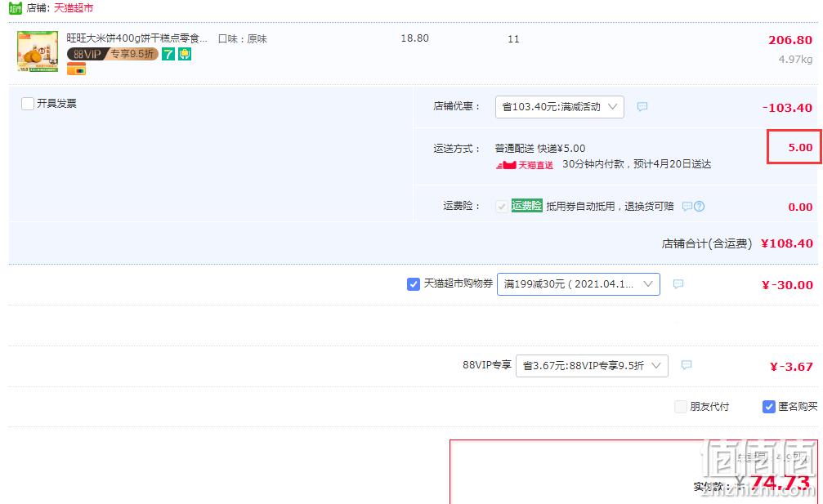Screen dimensions: 823x504
Task: Click the 普通配送 快递¥5.00 shipping text
Action: coord(540,149)
